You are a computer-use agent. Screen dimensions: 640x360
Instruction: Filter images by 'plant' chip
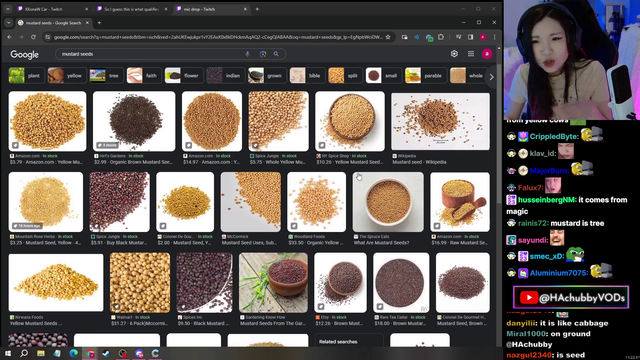(26, 76)
